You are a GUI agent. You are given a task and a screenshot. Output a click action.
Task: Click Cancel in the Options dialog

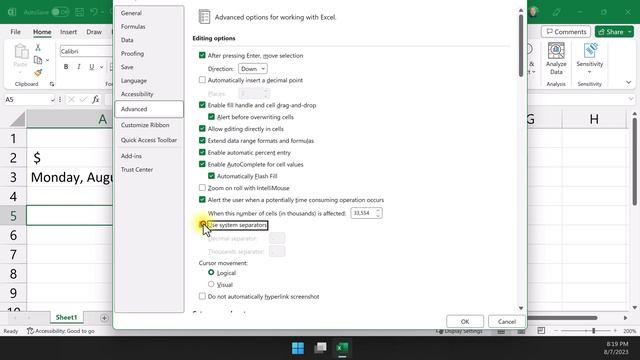point(507,322)
